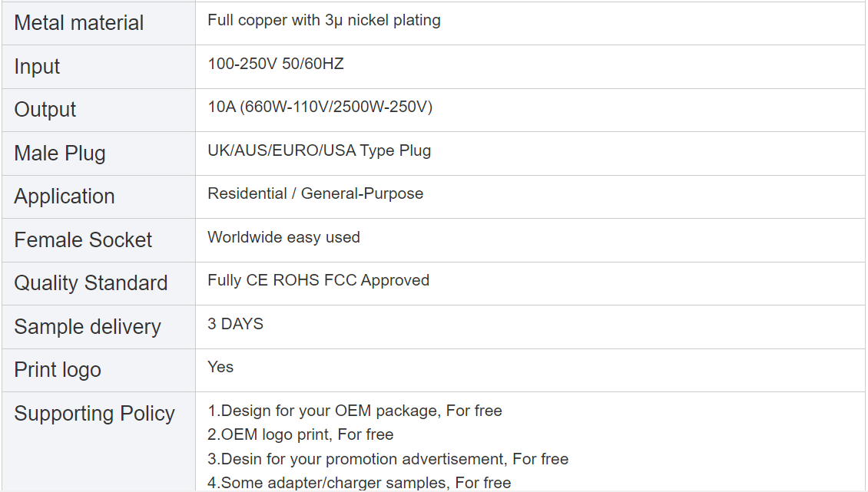
Task: Click the "Metal material" row label
Action: pos(79,23)
